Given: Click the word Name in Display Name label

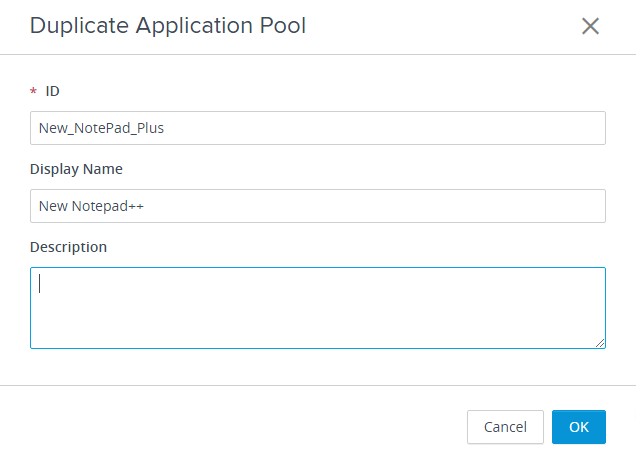Looking at the screenshot, I should coord(103,169).
